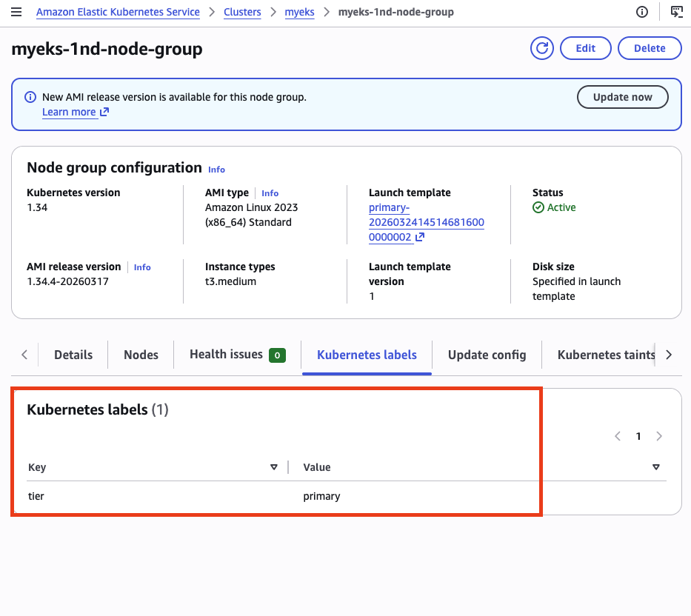Switch to the Details tab

point(73,355)
